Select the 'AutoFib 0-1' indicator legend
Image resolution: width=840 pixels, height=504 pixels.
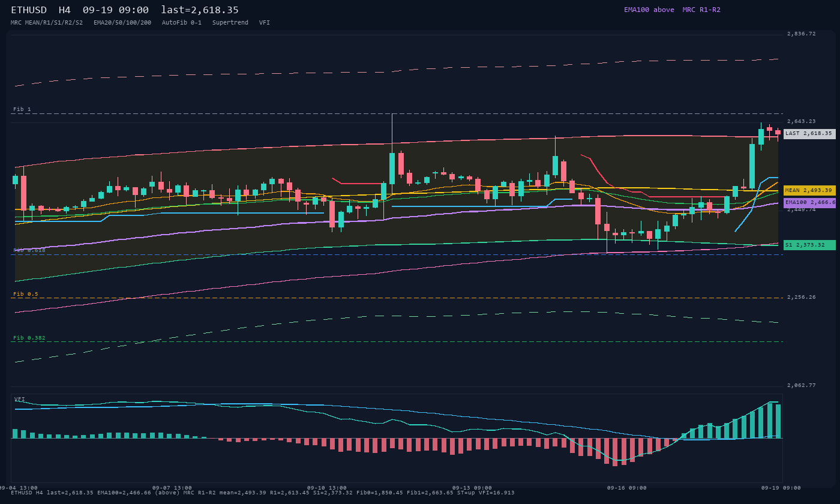(x=182, y=23)
